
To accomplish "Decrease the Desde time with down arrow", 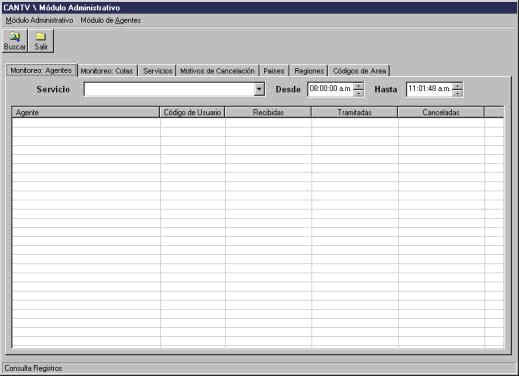I will (x=358, y=93).
